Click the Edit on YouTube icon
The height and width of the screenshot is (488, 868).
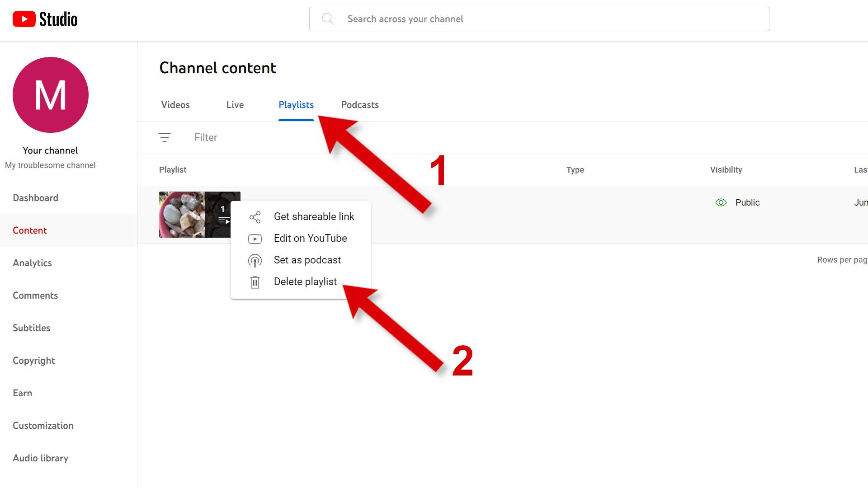tap(255, 238)
